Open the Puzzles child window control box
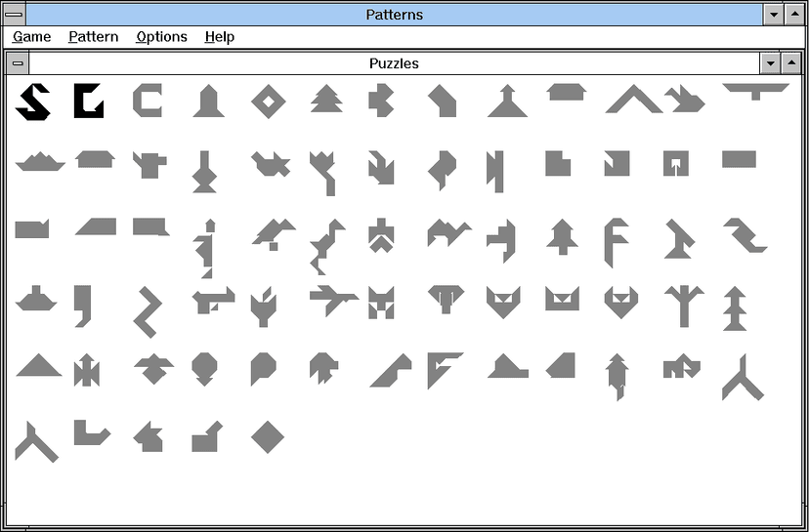The height and width of the screenshot is (532, 809). 18,63
